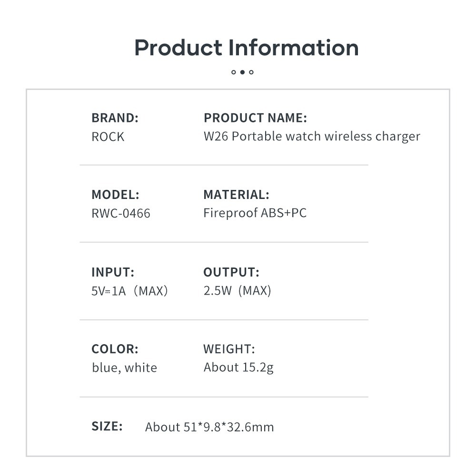This screenshot has width=476, height=476.
Task: Click the first pagination dot under the title
Action: tap(234, 72)
